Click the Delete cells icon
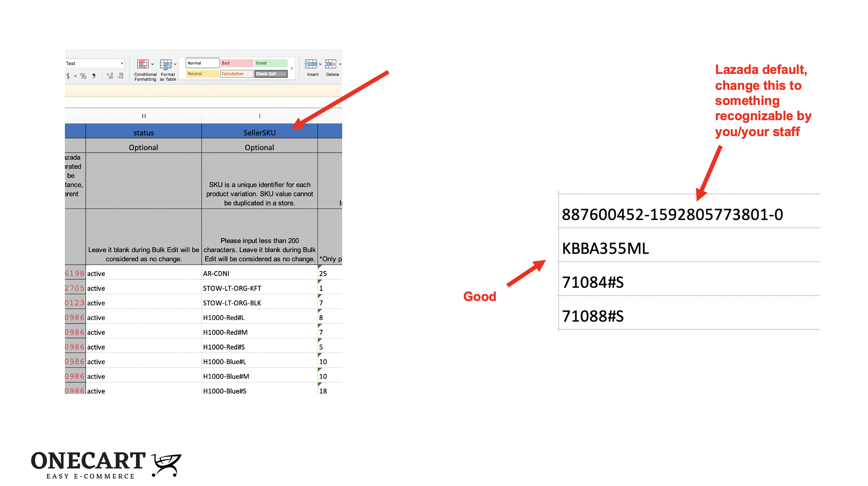The height and width of the screenshot is (486, 868). point(330,64)
